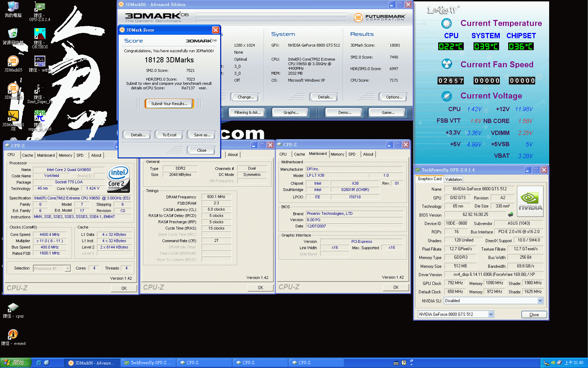Click OK in right CPU-Z Mainboard window
Screen dimensions: 588x368
click(396, 287)
